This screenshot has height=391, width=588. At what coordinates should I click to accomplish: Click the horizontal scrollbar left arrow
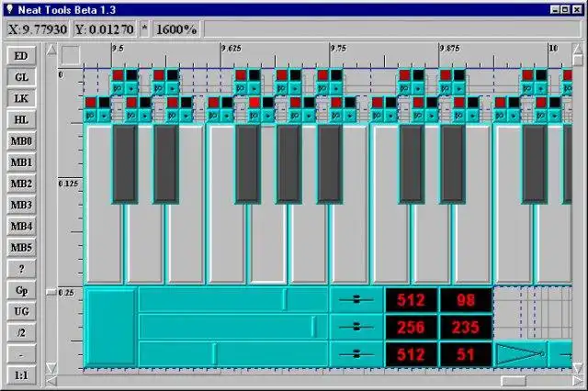[x=51, y=381]
